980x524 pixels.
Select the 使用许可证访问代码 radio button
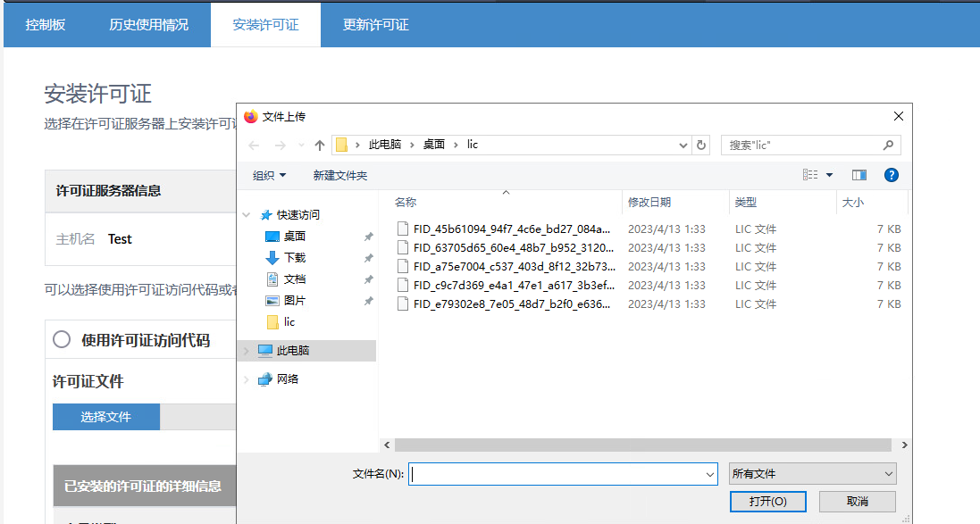click(62, 339)
